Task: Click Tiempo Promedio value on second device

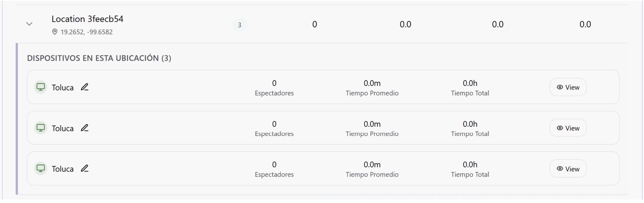Action: [372, 124]
